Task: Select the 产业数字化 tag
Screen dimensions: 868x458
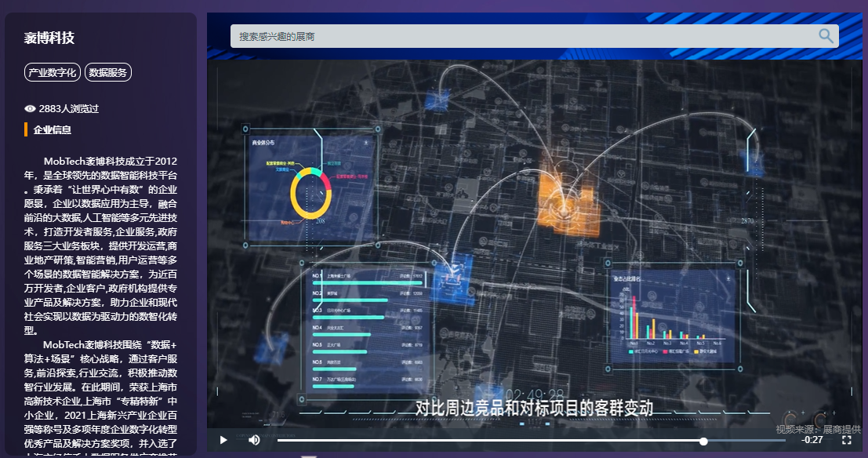Action: coord(53,72)
